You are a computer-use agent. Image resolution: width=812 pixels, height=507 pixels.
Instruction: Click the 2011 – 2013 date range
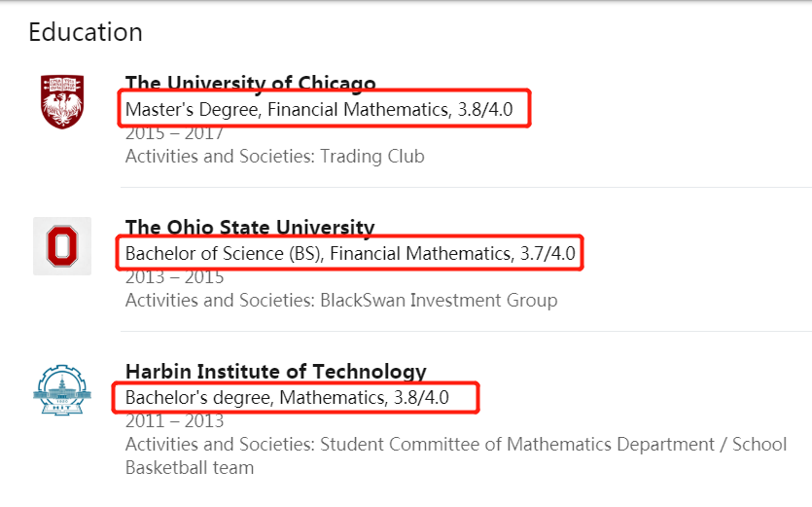click(x=174, y=421)
